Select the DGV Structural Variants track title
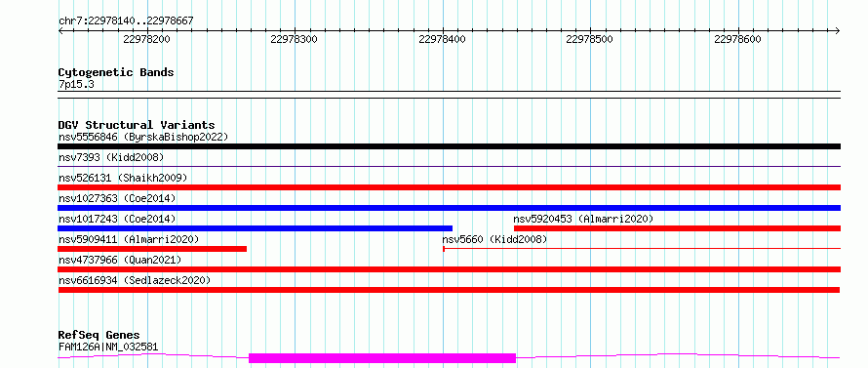 click(137, 125)
